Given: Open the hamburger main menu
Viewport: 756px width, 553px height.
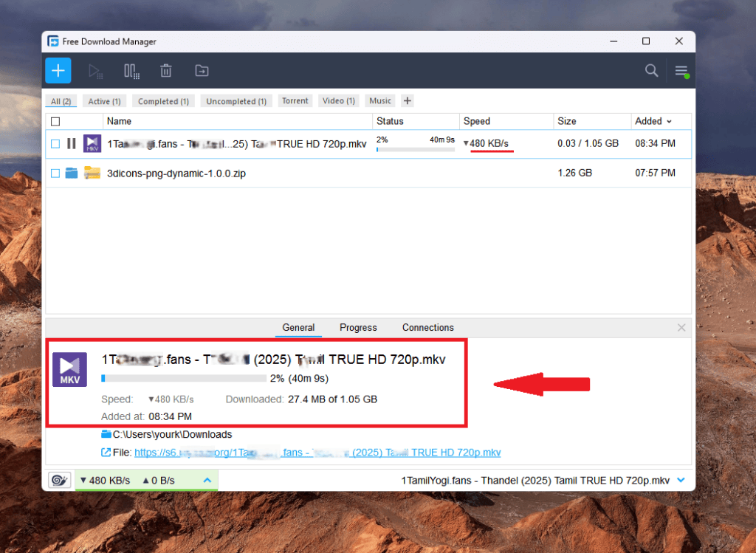Looking at the screenshot, I should click(x=681, y=72).
